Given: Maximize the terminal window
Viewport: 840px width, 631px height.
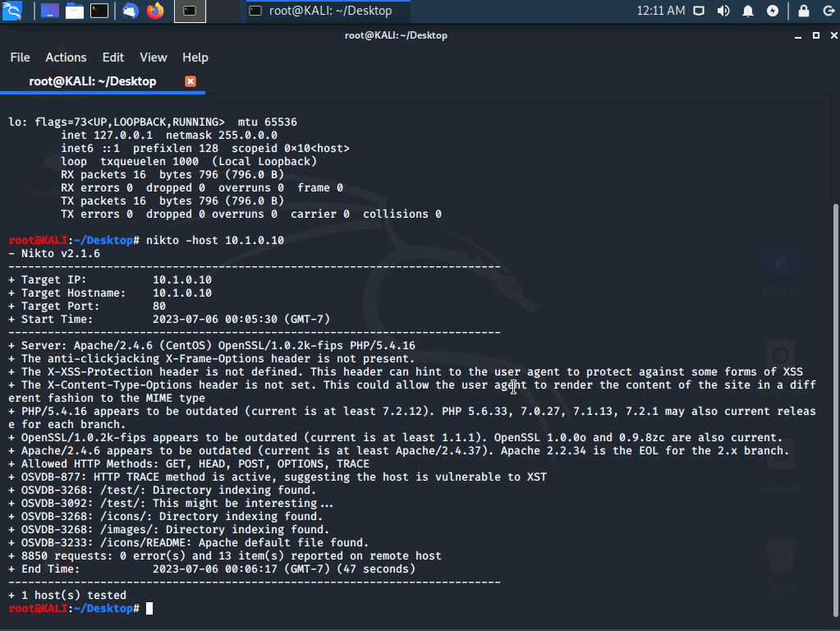Looking at the screenshot, I should 816,35.
